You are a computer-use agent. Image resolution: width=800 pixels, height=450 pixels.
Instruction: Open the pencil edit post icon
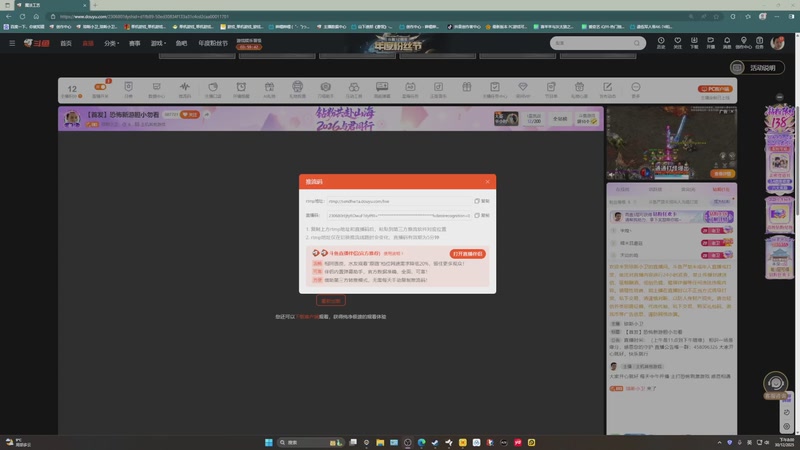coord(607,87)
